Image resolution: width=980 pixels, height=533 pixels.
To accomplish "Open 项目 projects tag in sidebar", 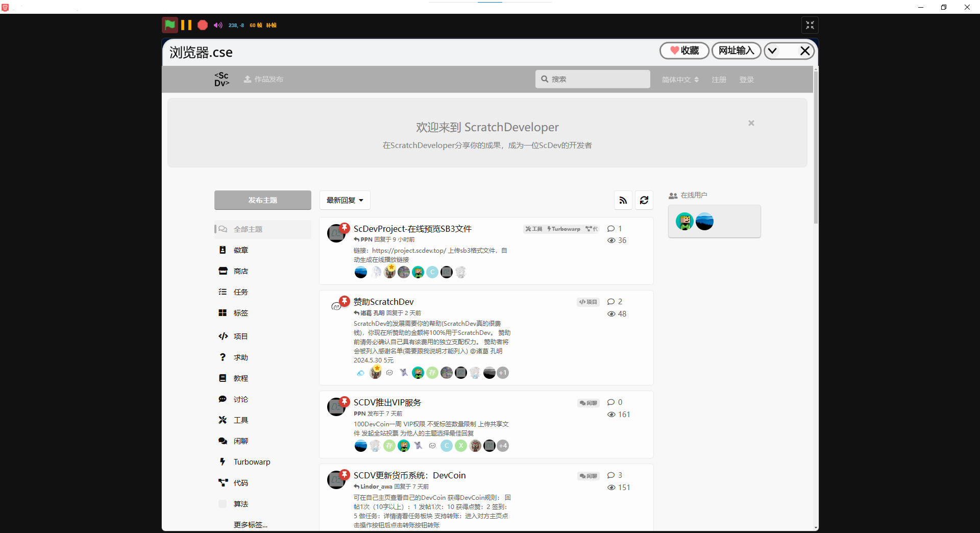I will [241, 336].
